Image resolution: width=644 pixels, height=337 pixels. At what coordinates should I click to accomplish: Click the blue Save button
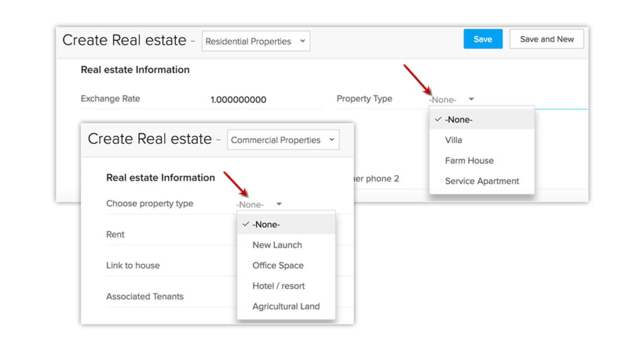[x=482, y=39]
